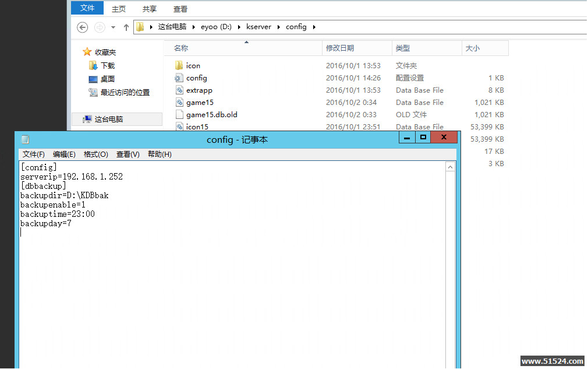The width and height of the screenshot is (588, 369).
Task: Open the 帮助 menu in Notepad
Action: pos(159,154)
